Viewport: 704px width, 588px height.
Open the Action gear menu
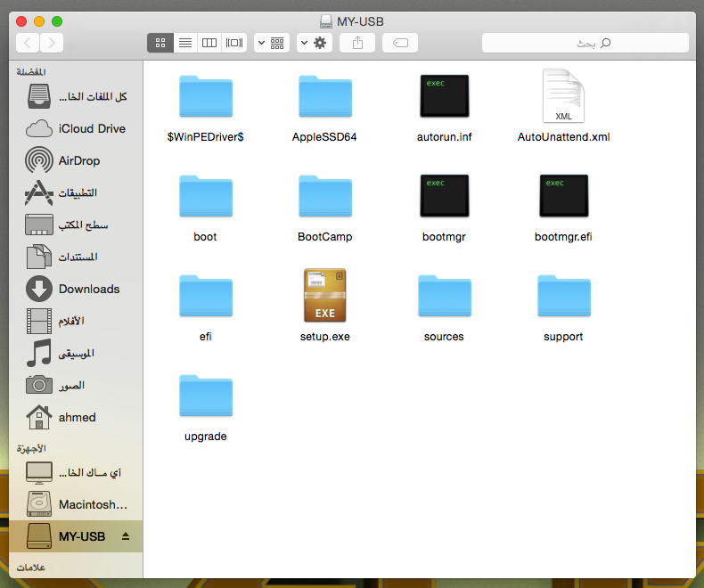point(315,43)
